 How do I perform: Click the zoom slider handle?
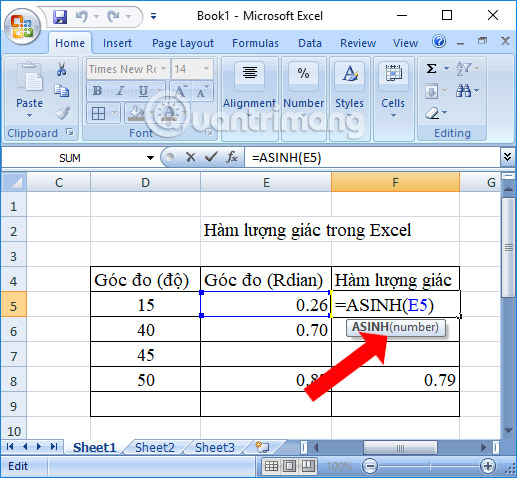pos(430,466)
